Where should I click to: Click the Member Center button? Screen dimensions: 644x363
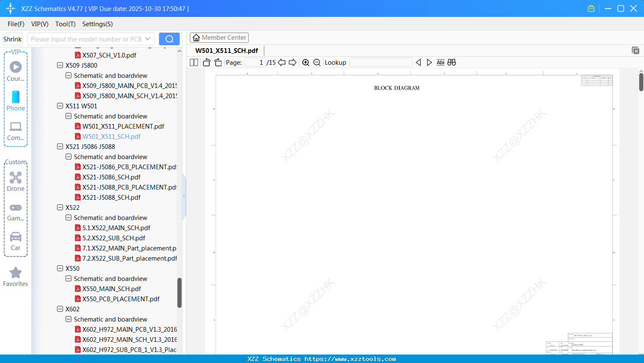[x=219, y=37]
